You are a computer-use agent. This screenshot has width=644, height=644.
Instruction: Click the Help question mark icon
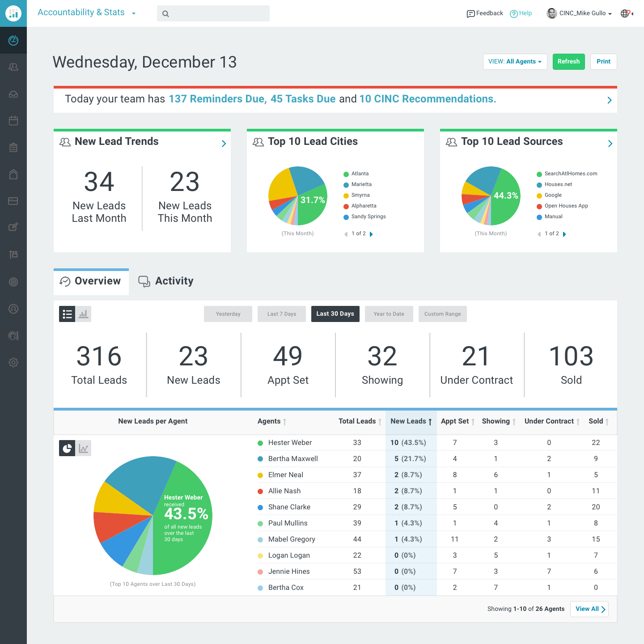(514, 13)
